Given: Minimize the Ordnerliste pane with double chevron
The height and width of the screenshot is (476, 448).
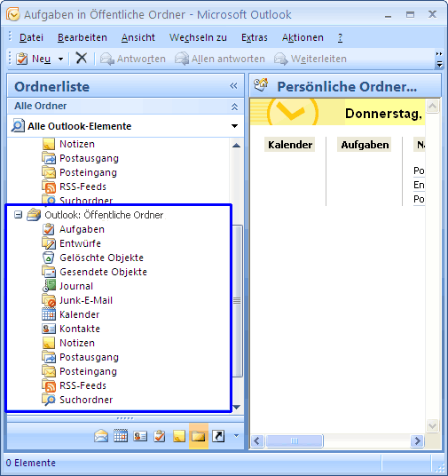Looking at the screenshot, I should 233,86.
